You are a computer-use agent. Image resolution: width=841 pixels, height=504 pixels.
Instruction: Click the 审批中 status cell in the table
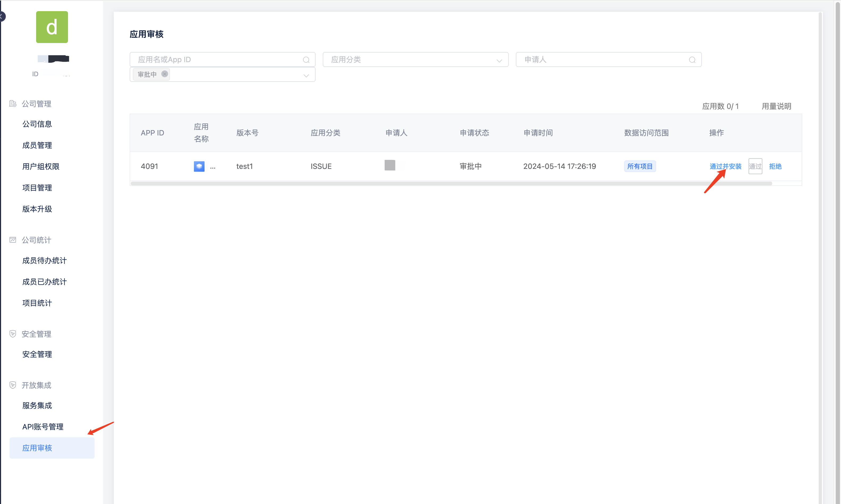tap(470, 166)
